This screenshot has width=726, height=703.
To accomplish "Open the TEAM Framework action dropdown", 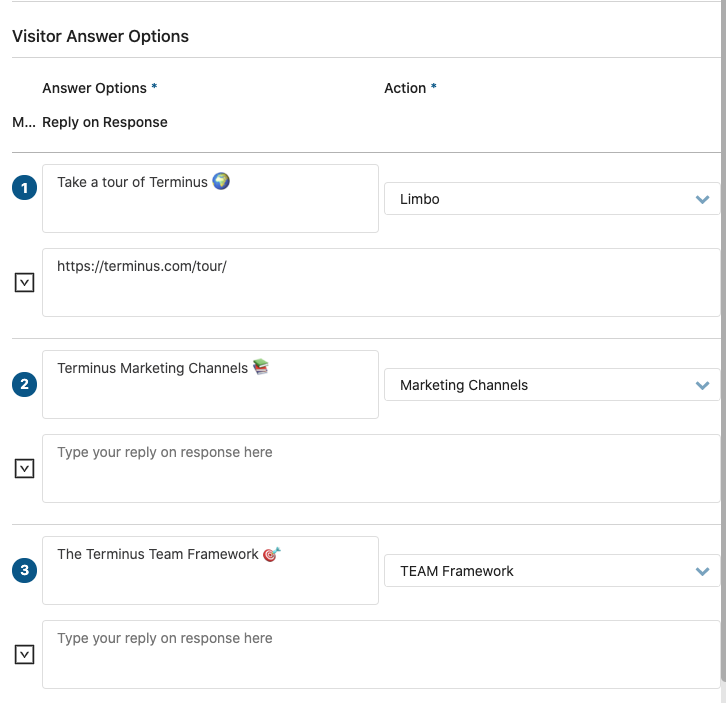I will pyautogui.click(x=552, y=571).
